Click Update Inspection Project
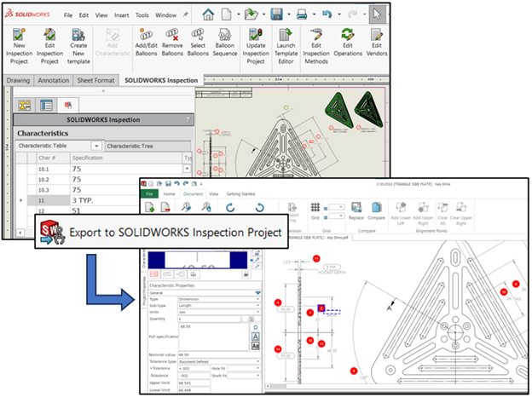The image size is (532, 397). [x=256, y=46]
